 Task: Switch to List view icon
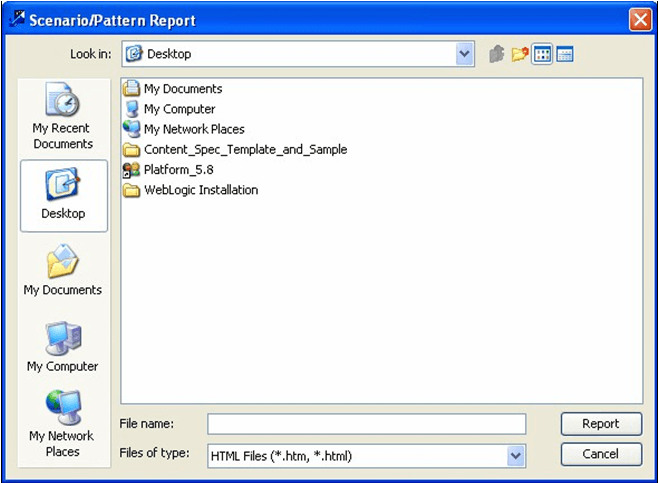point(542,54)
